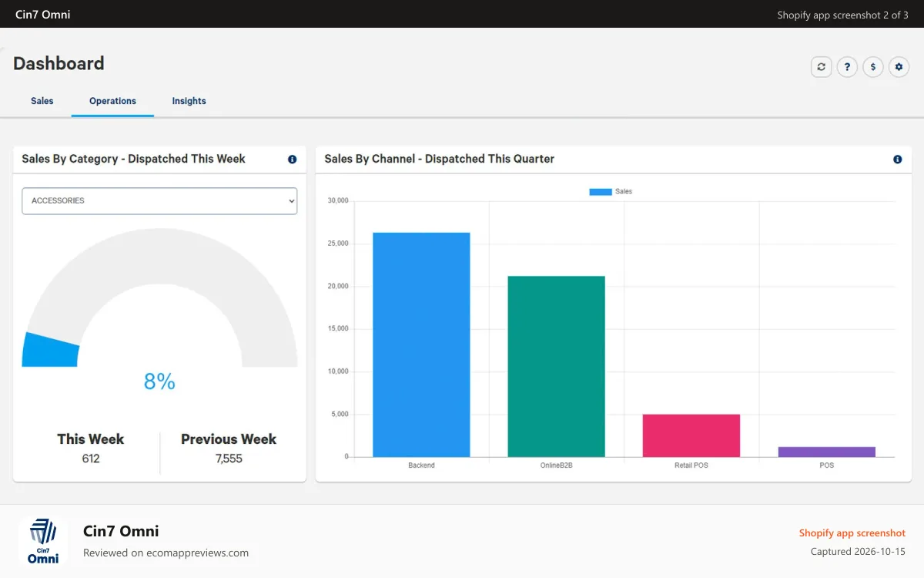This screenshot has width=924, height=578.
Task: Click the 8% gauge value
Action: 159,381
